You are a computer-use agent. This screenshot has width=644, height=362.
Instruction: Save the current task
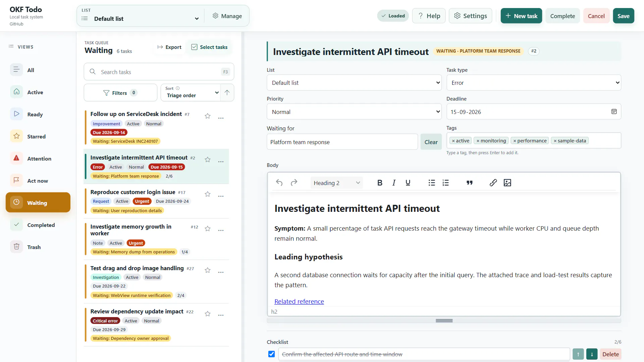623,16
